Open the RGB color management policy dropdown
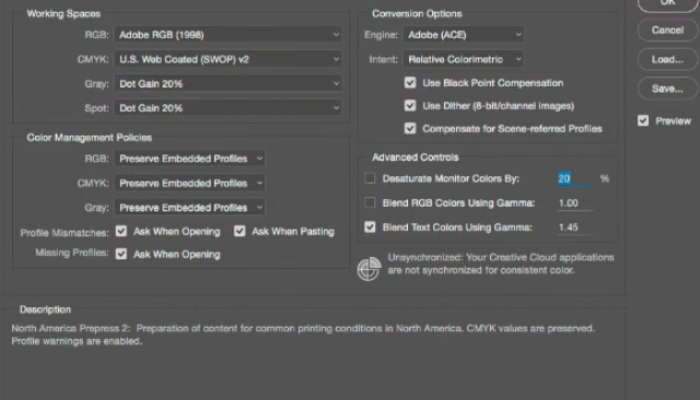 189,158
